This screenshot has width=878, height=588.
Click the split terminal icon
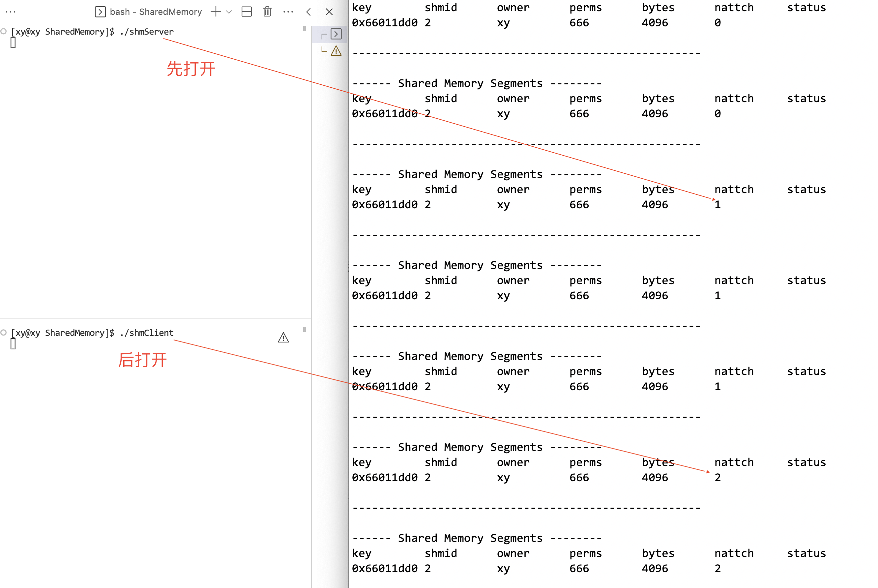(246, 12)
